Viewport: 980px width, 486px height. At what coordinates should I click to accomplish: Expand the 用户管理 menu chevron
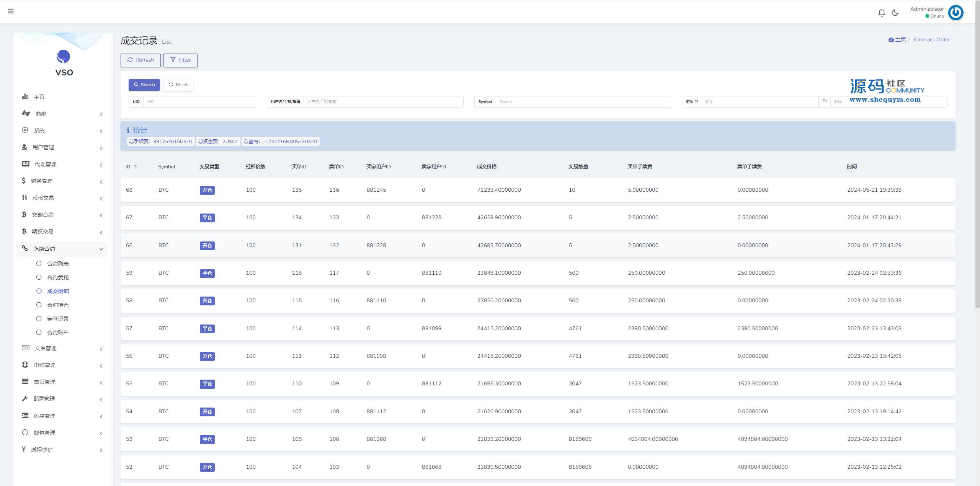tap(101, 148)
